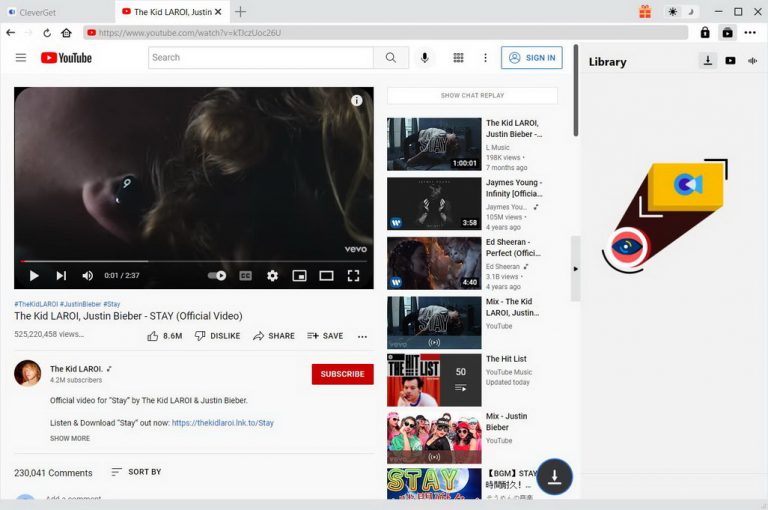
Task: Expand description with SHOW MORE
Action: [x=70, y=438]
